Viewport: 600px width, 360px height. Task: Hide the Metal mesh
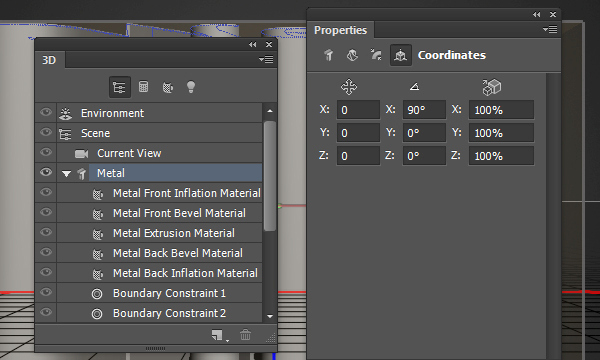(46, 172)
